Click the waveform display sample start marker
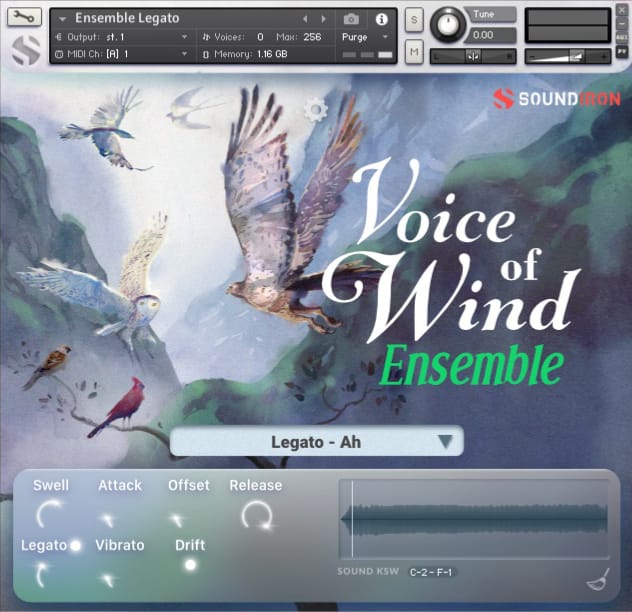 pos(352,518)
